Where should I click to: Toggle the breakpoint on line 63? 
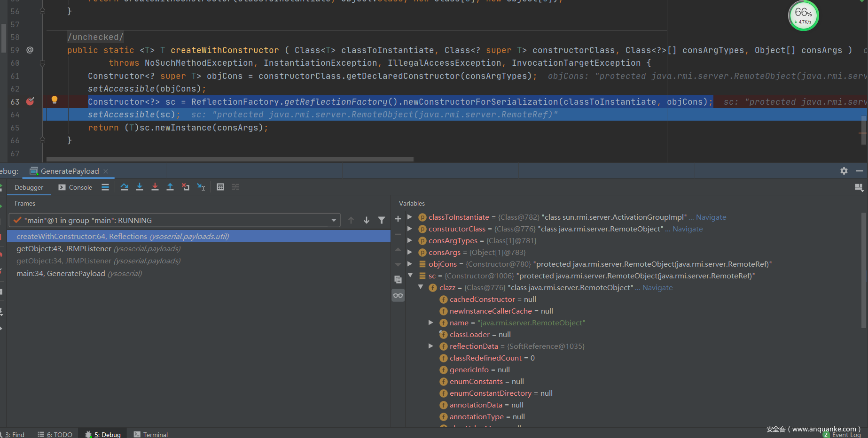[x=30, y=101]
